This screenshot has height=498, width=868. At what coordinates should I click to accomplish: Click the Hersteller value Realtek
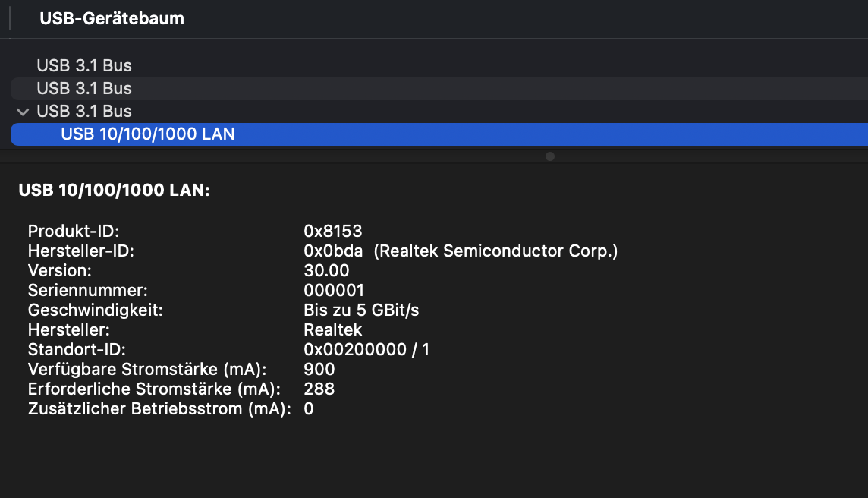[332, 329]
